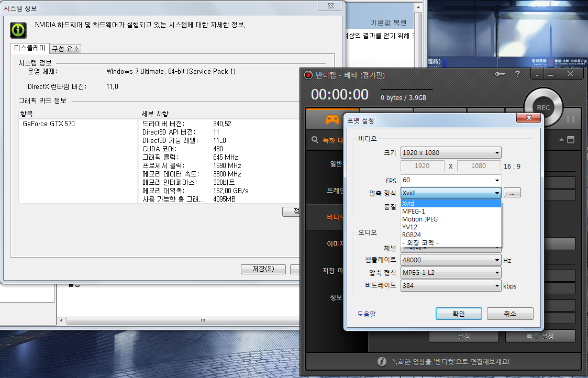Viewport: 588px width, 378px height.
Task: Click the 프로세서 클럭 1690 MHz value
Action: pyautogui.click(x=227, y=166)
